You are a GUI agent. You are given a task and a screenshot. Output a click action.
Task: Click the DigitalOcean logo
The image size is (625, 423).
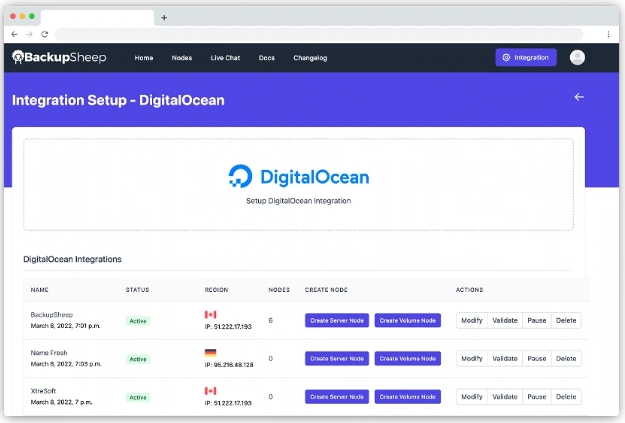[x=299, y=177]
